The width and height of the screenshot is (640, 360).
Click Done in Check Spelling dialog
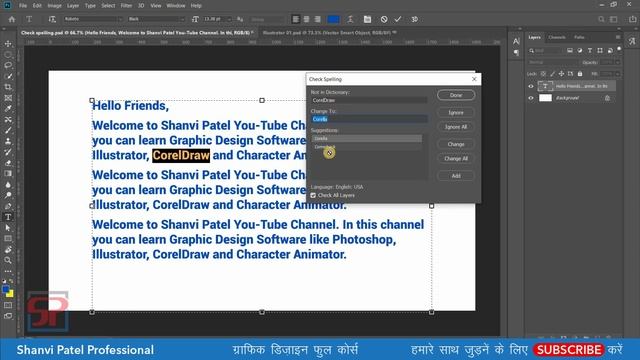[x=456, y=95]
